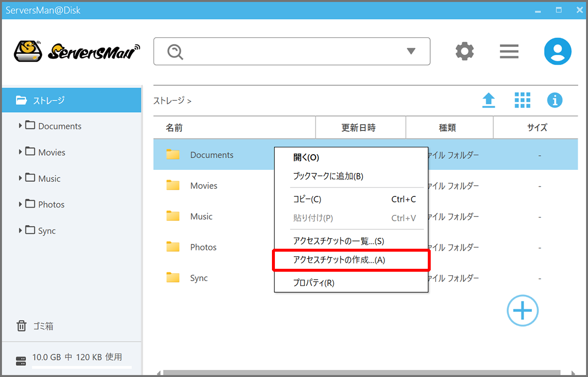Choose プロパティ(R) from context menu

351,283
